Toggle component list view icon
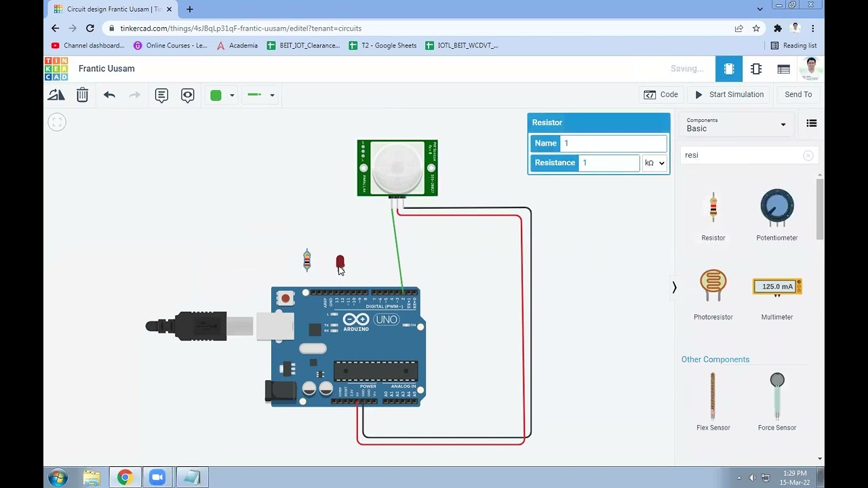The image size is (868, 488). (x=811, y=123)
